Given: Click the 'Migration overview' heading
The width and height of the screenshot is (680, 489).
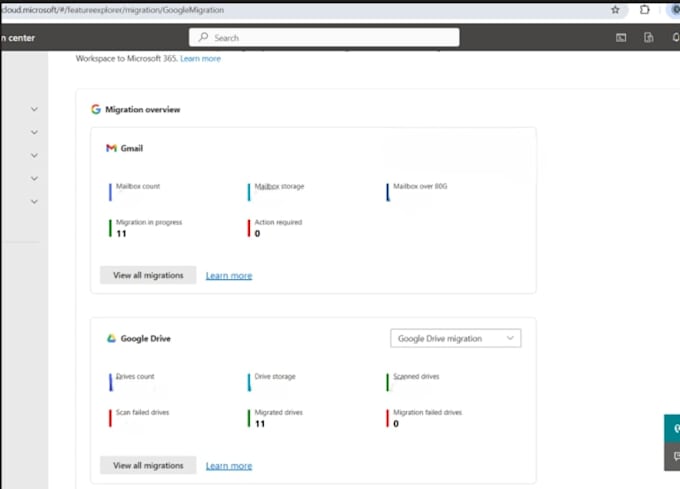Looking at the screenshot, I should pyautogui.click(x=143, y=110).
